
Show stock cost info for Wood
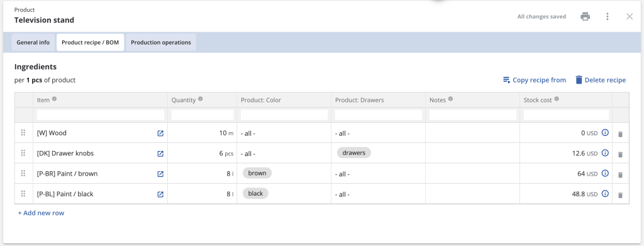click(x=605, y=133)
